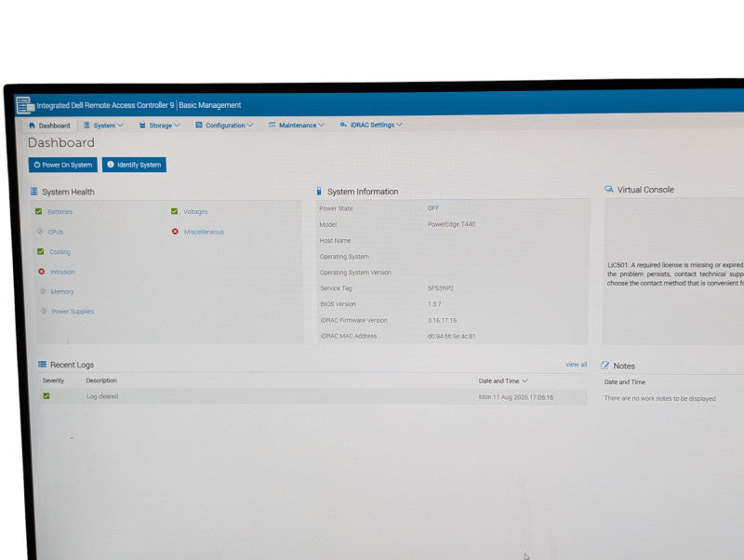Open the iDRAC Settings menu
This screenshot has height=560, width=744.
pyautogui.click(x=371, y=125)
